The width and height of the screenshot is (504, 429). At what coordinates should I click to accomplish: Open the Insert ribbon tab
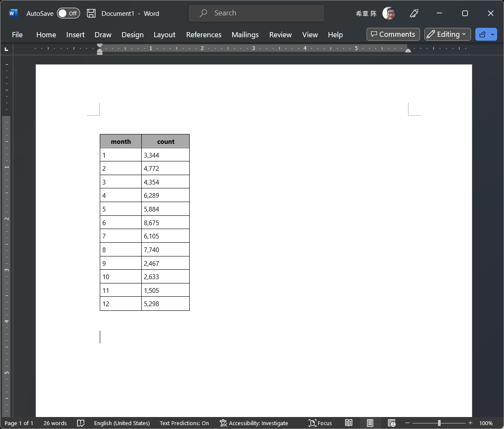tap(75, 35)
